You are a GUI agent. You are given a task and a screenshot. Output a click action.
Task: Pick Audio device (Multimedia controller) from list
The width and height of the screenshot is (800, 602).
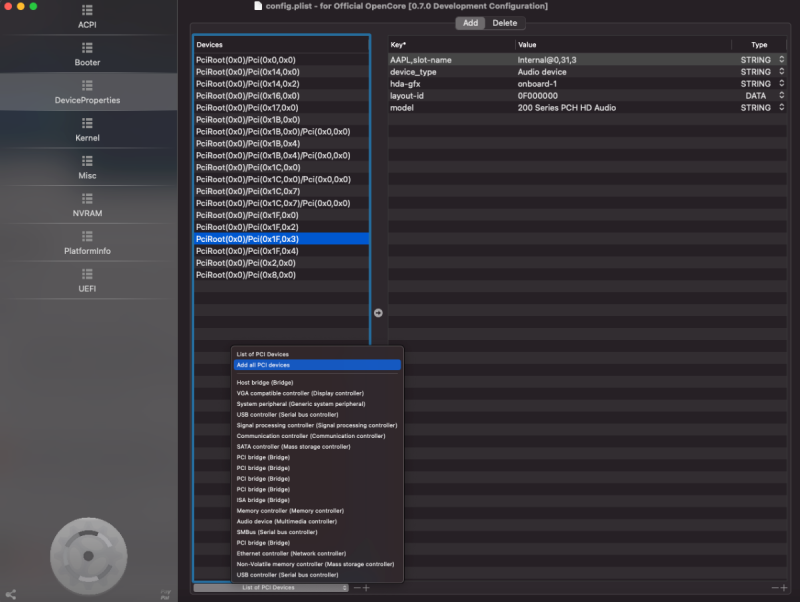pyautogui.click(x=286, y=521)
